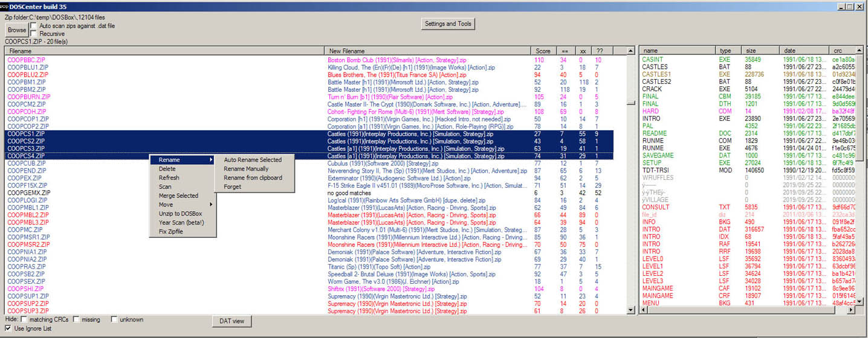Click the Browse button
The height and width of the screenshot is (338, 868).
(x=17, y=30)
